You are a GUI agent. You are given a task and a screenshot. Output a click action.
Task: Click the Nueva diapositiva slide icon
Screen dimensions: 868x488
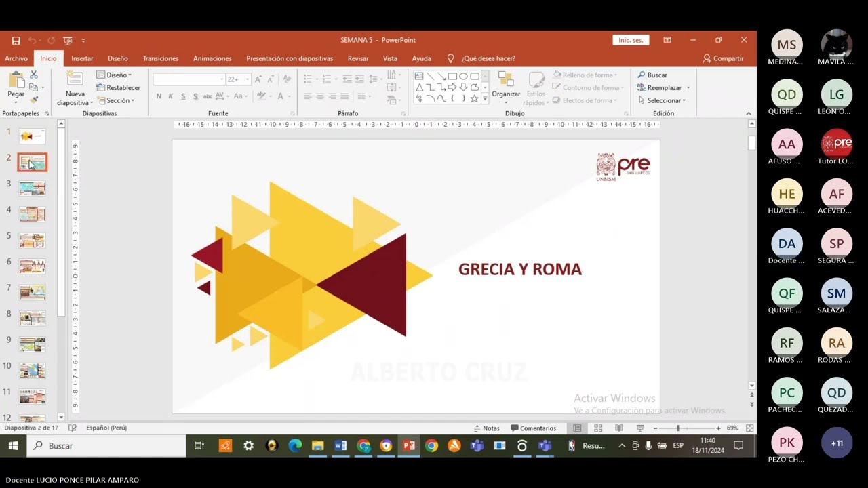coord(75,79)
